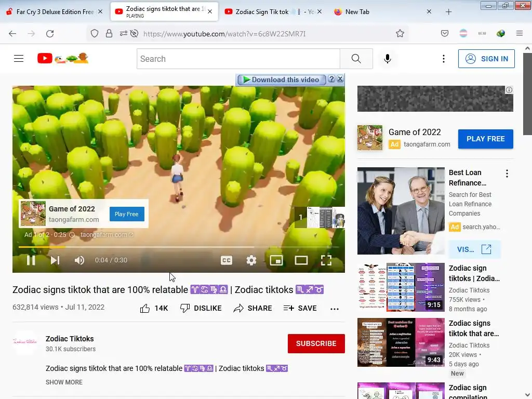Dislike the video
The height and width of the screenshot is (399, 532).
[201, 308]
